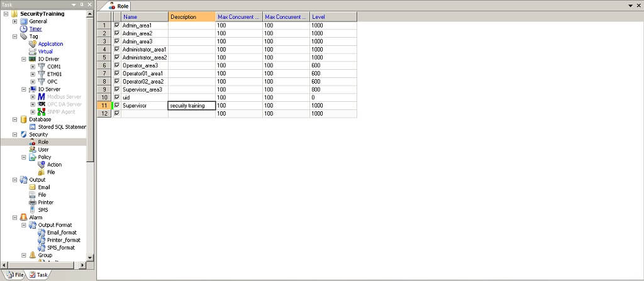This screenshot has height=281, width=644.
Task: Toggle the Administrator_area1 checkbox
Action: tap(117, 49)
